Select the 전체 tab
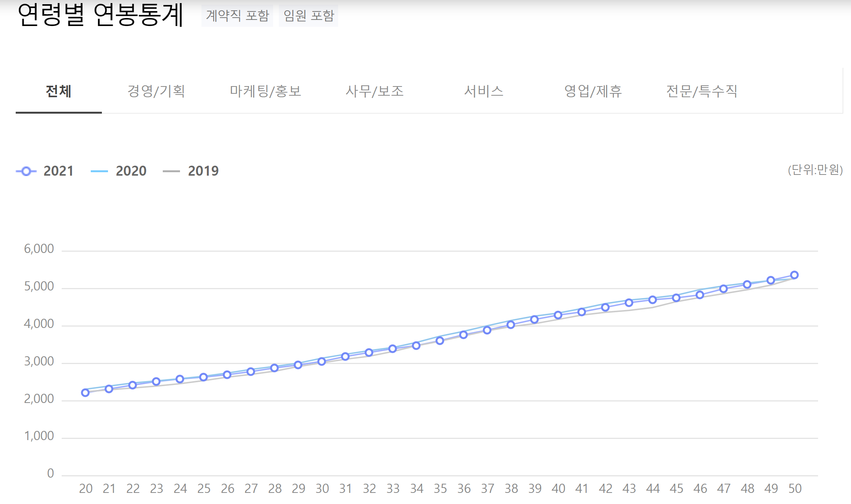 pyautogui.click(x=59, y=91)
